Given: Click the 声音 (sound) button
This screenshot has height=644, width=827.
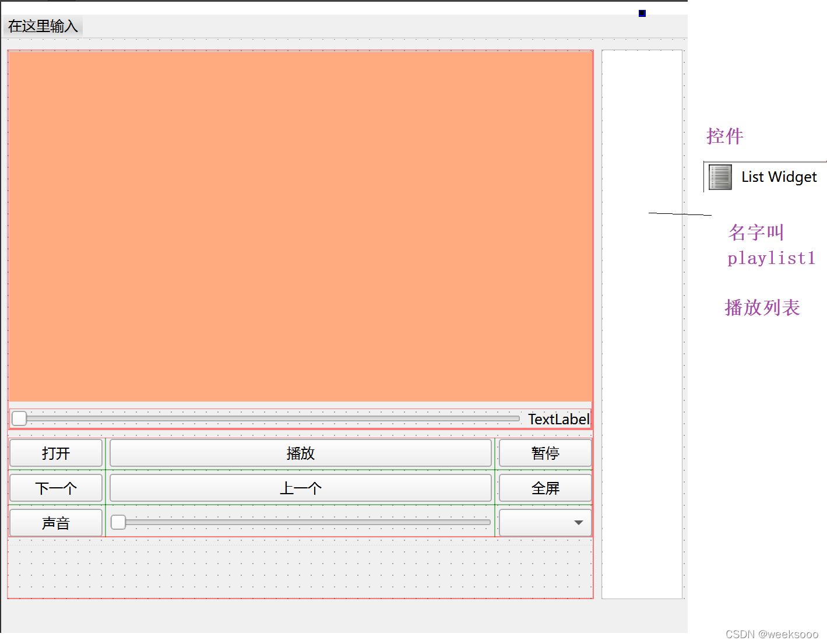Looking at the screenshot, I should pyautogui.click(x=56, y=523).
